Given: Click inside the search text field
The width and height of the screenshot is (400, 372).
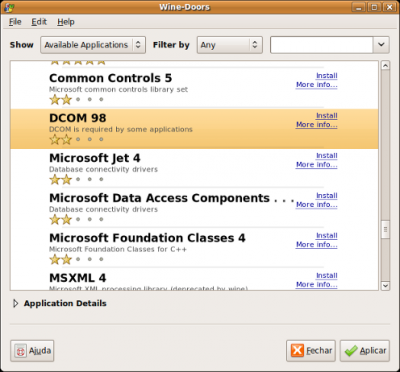Looking at the screenshot, I should pyautogui.click(x=321, y=45).
